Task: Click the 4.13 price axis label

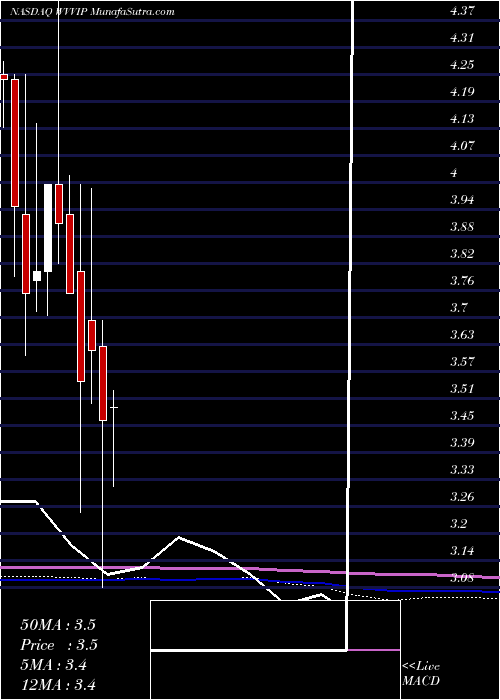Action: point(462,119)
